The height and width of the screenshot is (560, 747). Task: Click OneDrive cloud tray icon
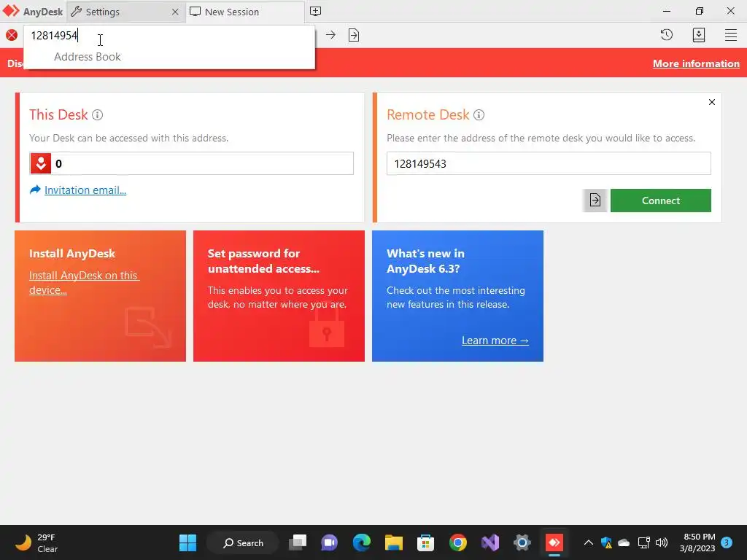pyautogui.click(x=624, y=542)
